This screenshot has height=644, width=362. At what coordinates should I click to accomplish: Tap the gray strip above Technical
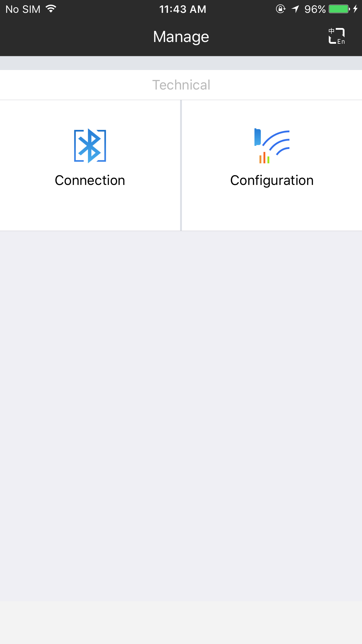pos(181,63)
